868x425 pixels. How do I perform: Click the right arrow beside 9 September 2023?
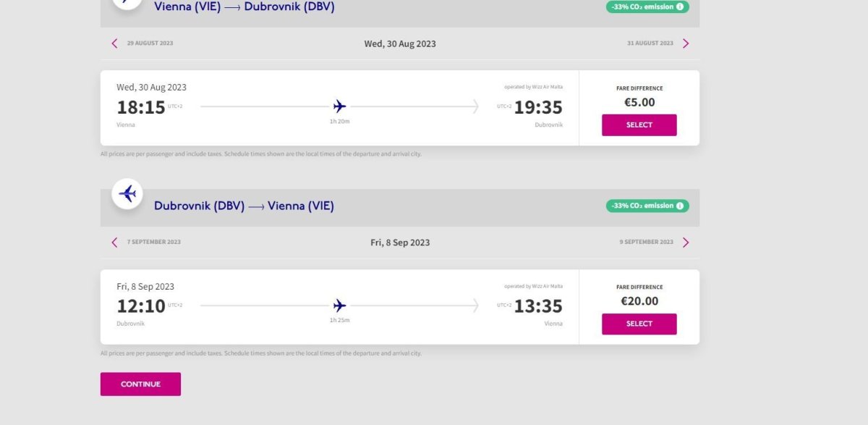686,243
